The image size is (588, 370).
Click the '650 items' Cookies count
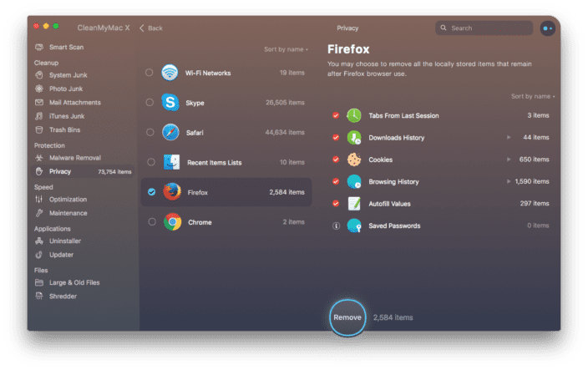point(534,160)
